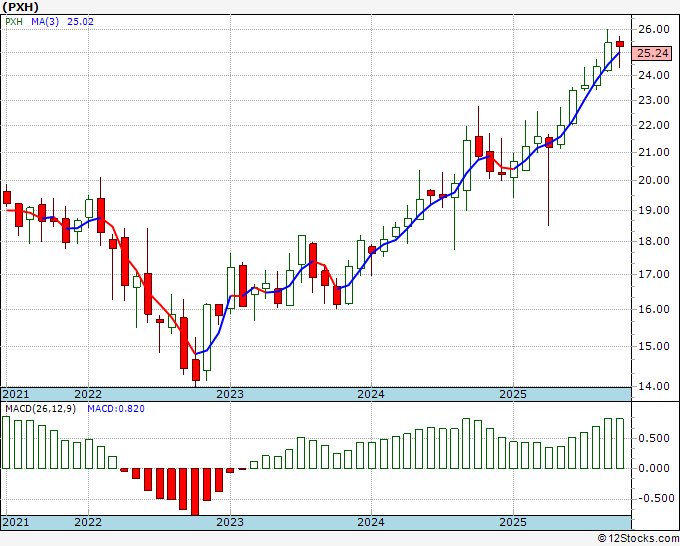Click the 19.00 price axis label
This screenshot has width=680, height=546.
tap(654, 210)
